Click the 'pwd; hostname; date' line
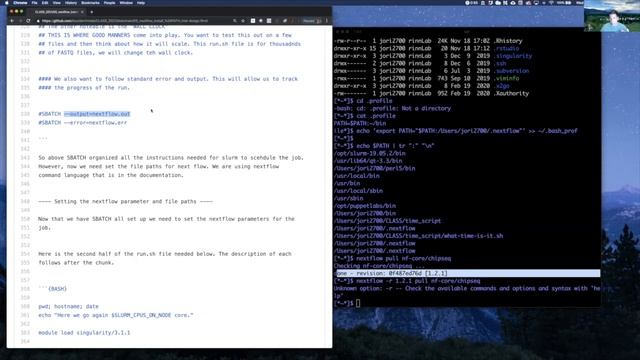This screenshot has height=360, width=640. click(68, 306)
